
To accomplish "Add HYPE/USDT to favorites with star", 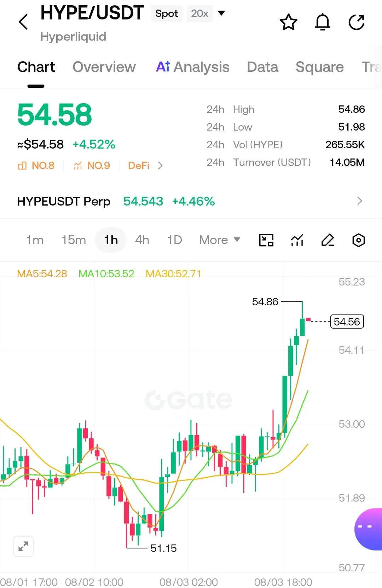I will point(288,22).
